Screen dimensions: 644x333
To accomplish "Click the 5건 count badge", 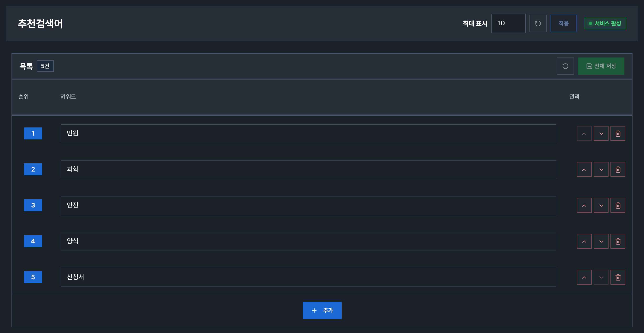I will (45, 66).
